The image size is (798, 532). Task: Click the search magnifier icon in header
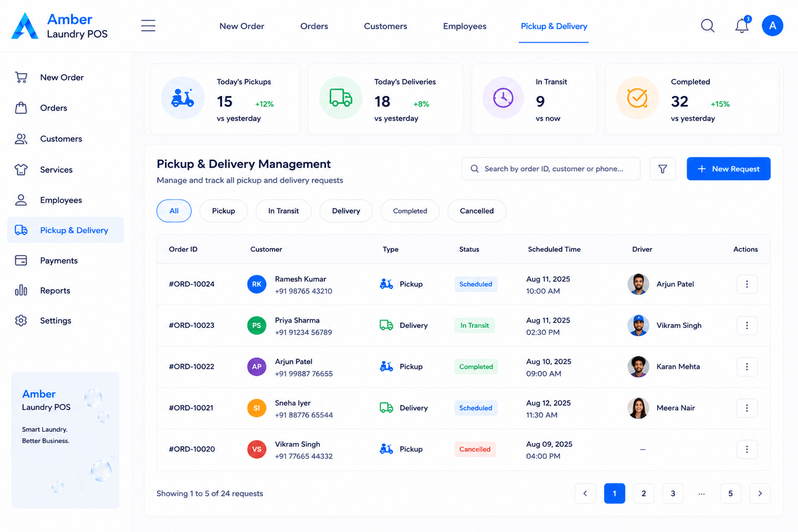[708, 25]
